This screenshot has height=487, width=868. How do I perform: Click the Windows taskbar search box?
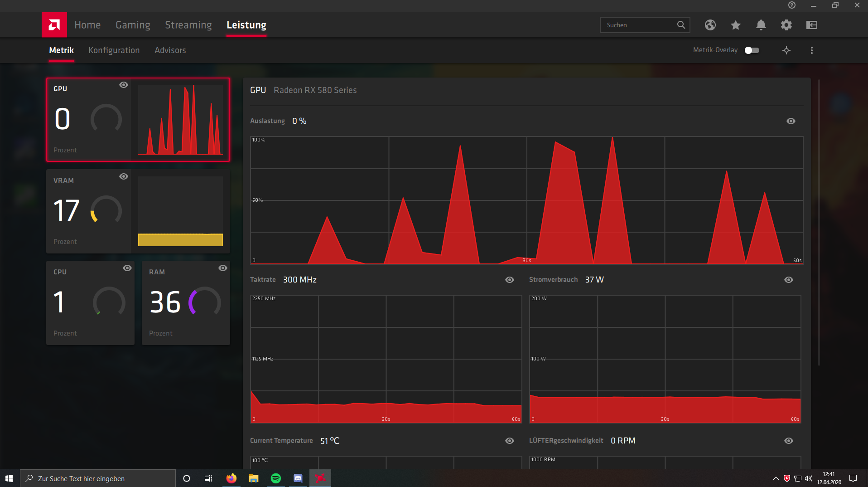[98, 478]
